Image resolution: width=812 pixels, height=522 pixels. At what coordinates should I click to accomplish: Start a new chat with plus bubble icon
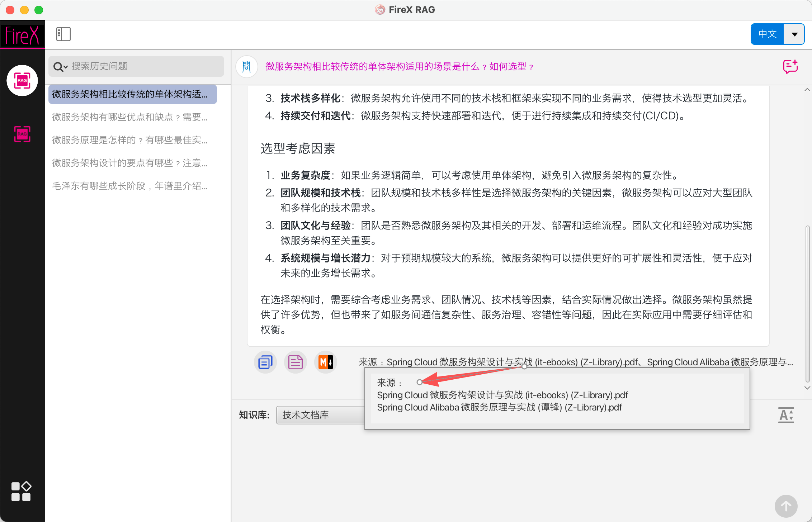[x=790, y=67]
